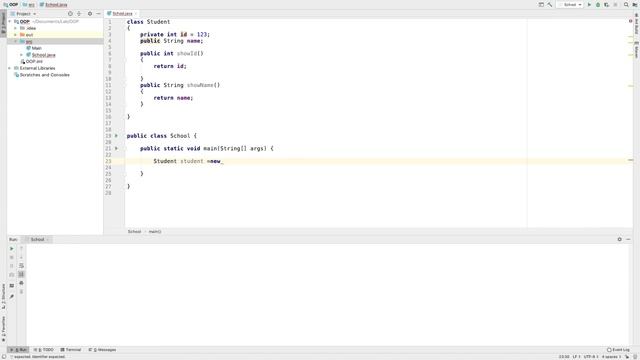Click the OOP breadcrumb in navigation bar
The image size is (640, 360).
(11, 4)
